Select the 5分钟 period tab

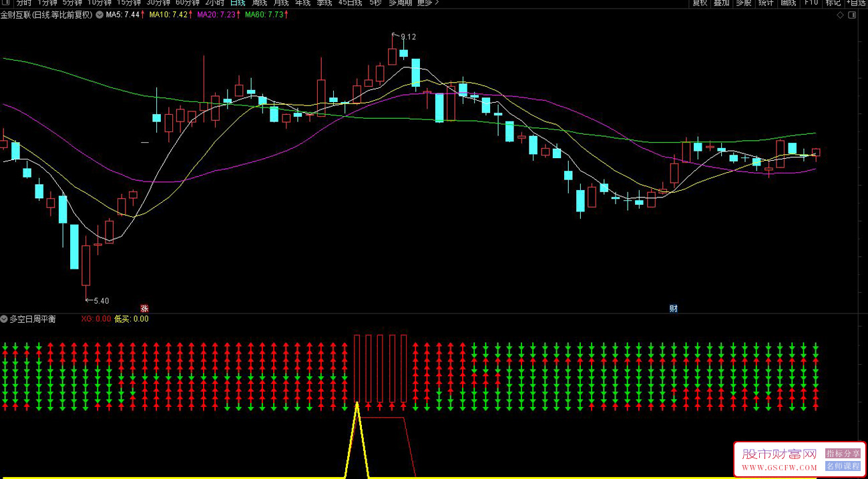click(x=73, y=3)
